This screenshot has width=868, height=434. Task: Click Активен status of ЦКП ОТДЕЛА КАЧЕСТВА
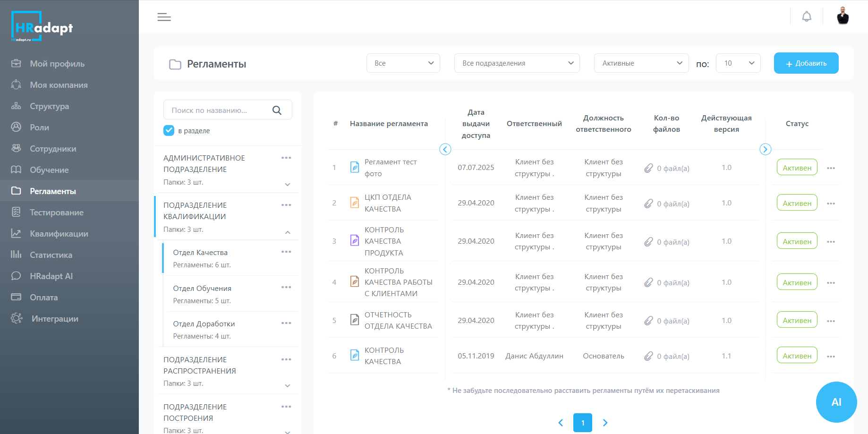pos(797,203)
